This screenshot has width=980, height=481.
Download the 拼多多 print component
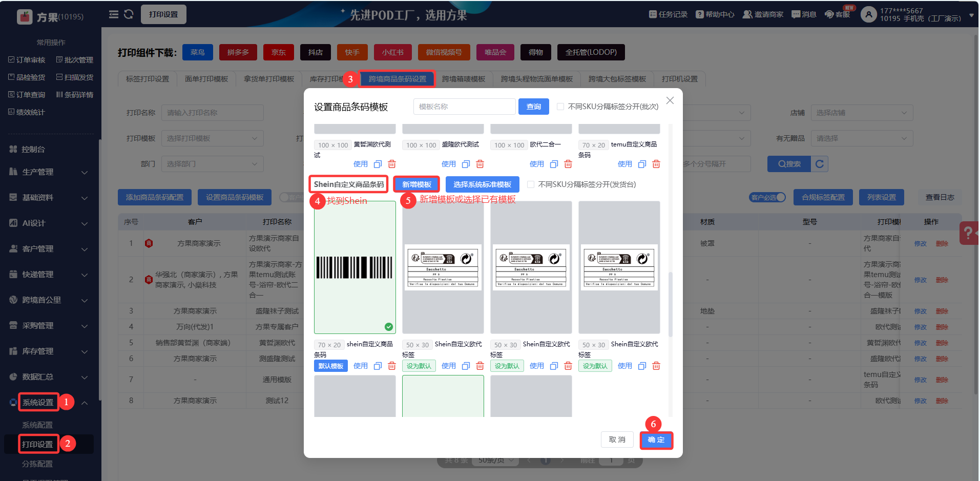[x=238, y=52]
